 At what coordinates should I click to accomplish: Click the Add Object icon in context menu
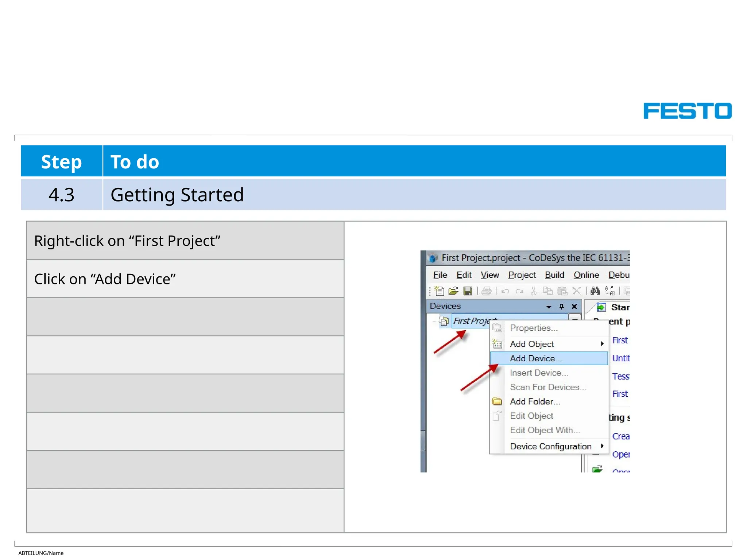click(x=497, y=344)
